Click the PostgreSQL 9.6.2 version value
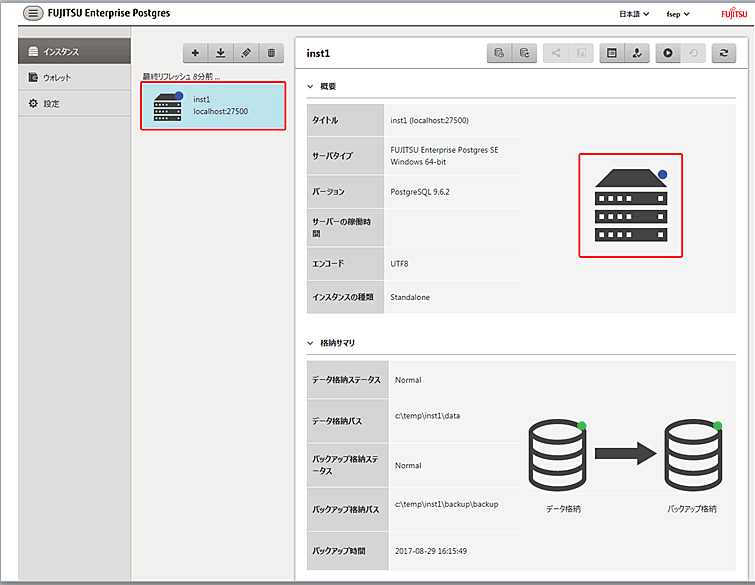This screenshot has height=585, width=755. coord(420,192)
